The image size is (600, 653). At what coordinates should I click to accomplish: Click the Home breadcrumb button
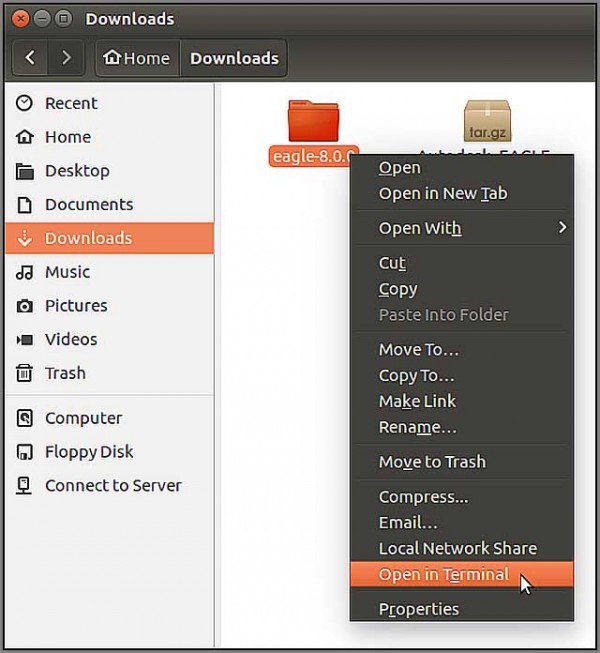pyautogui.click(x=137, y=58)
